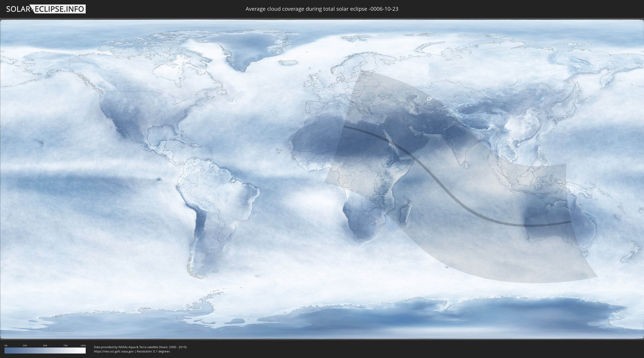Click Madagascar island on the map
Screen dimensions: 644x358
pyautogui.click(x=406, y=214)
